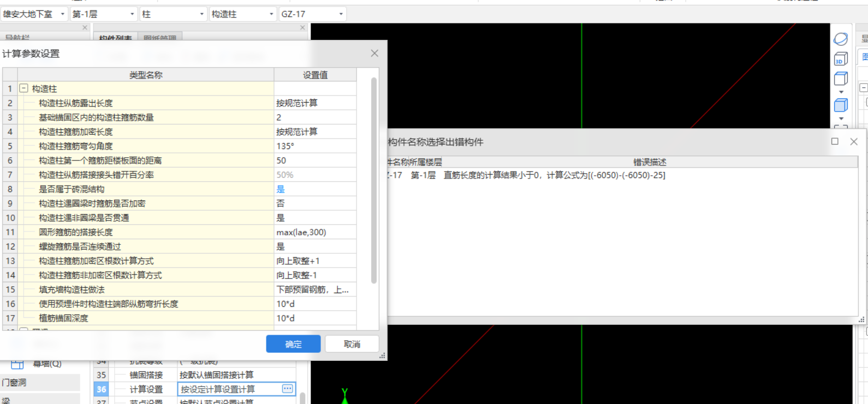
Task: Click the top-shaded view cube icon
Action: click(841, 79)
